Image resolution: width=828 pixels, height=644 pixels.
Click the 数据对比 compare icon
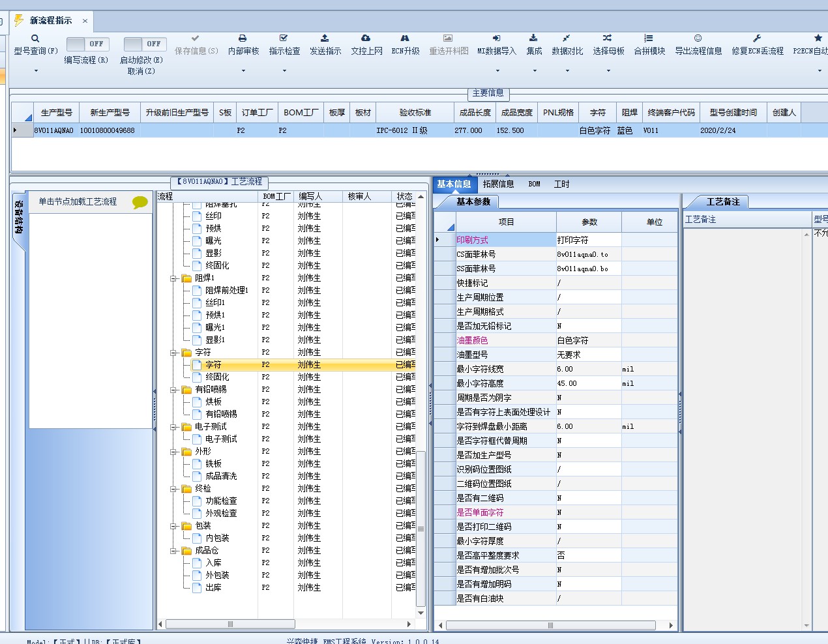coord(567,38)
